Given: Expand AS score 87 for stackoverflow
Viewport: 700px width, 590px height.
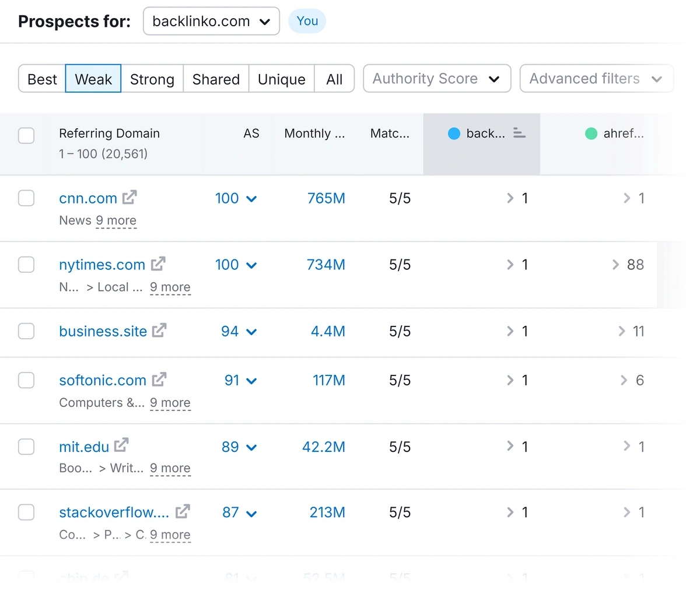Looking at the screenshot, I should (x=239, y=512).
